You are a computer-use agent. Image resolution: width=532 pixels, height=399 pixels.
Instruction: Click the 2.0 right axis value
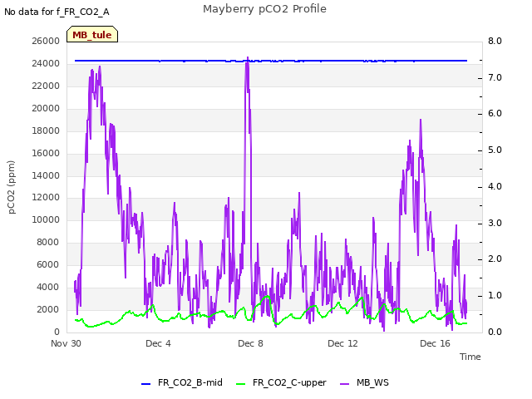(495, 259)
